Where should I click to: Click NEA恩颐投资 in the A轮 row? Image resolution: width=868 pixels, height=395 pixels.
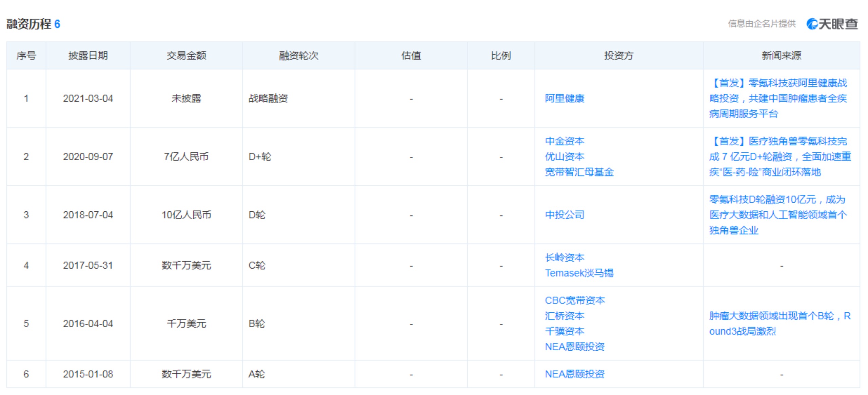tap(574, 374)
